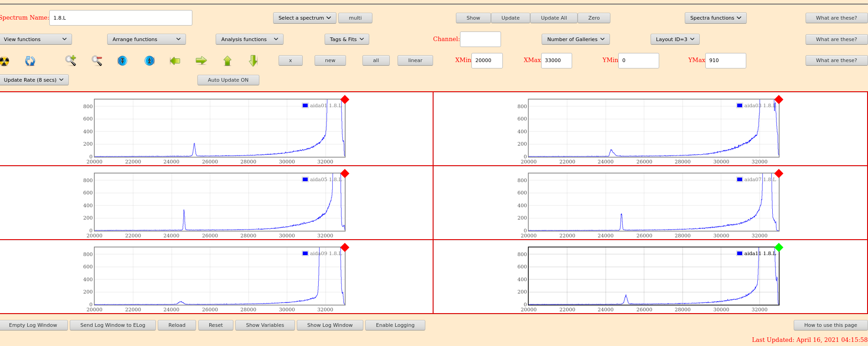Click the blue double-down-arrow circle icon
The height and width of the screenshot is (346, 868).
(x=123, y=61)
